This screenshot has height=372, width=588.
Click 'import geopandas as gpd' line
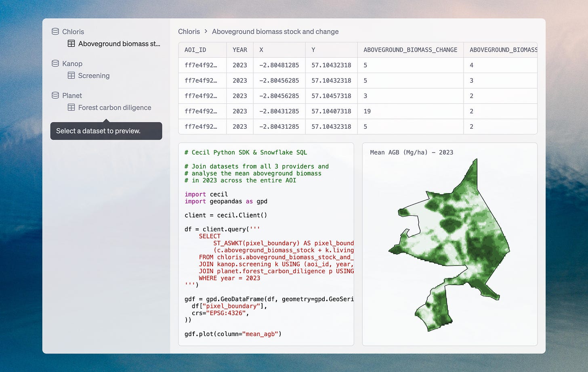click(x=226, y=201)
